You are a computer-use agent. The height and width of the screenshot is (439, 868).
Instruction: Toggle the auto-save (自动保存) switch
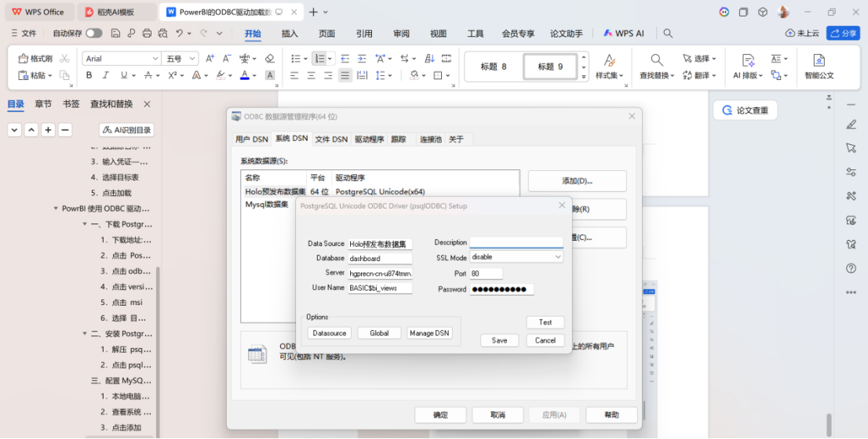tap(93, 33)
